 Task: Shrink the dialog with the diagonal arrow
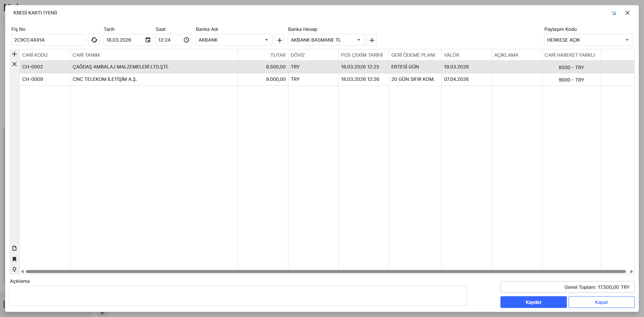point(613,13)
